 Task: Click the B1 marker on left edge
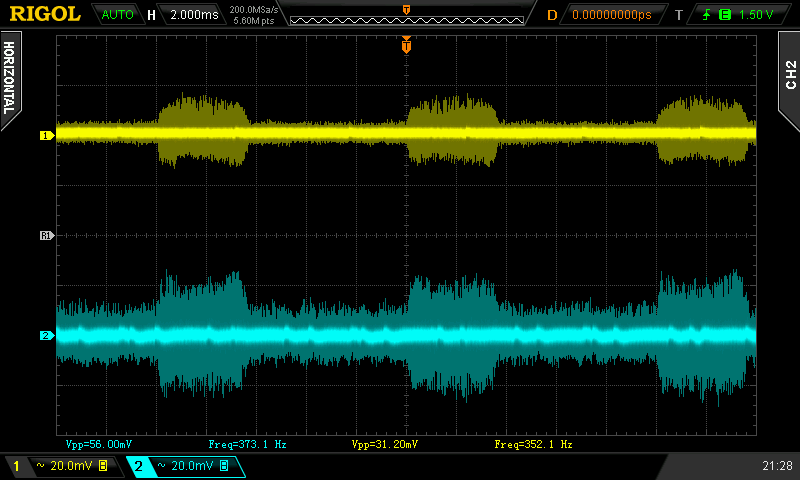tap(45, 236)
